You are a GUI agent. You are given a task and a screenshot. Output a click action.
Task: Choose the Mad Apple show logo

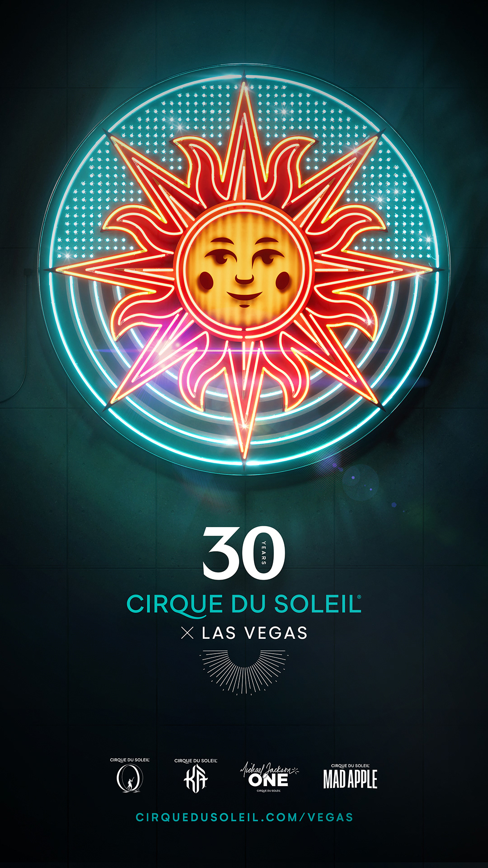350,777
